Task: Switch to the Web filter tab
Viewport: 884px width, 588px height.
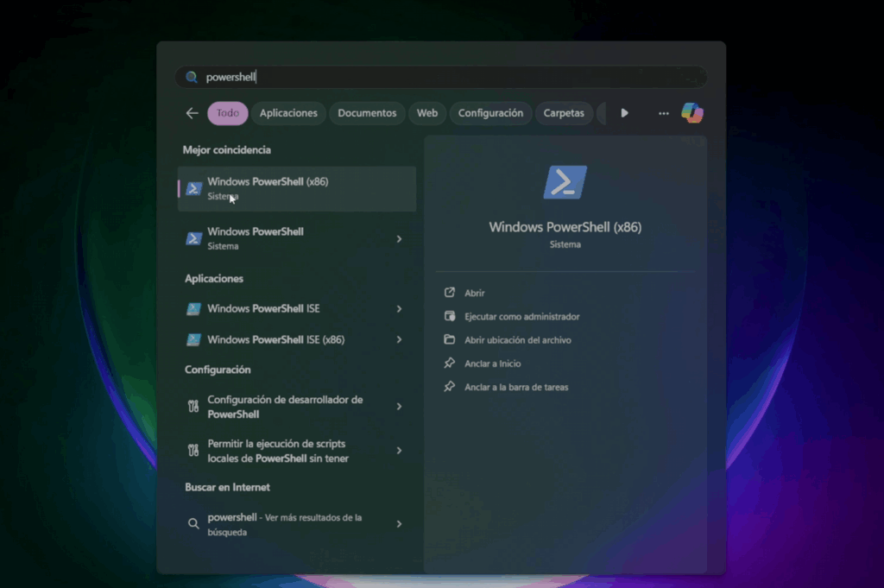Action: [426, 113]
